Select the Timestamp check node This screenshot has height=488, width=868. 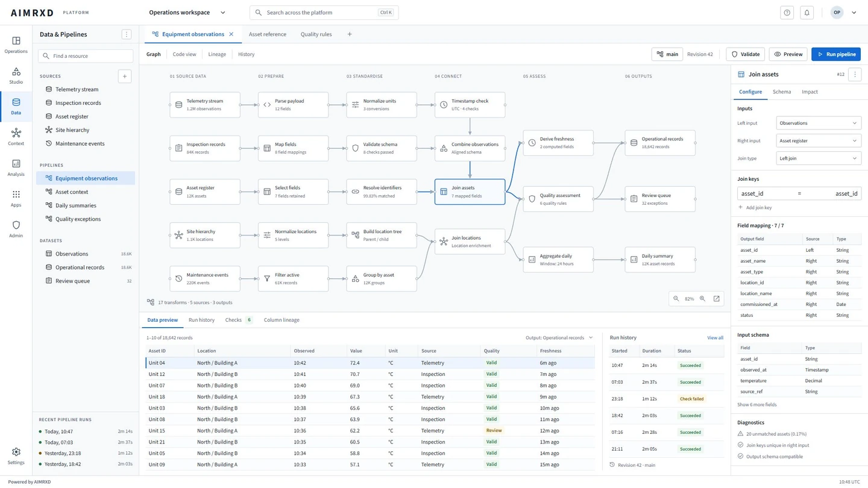[470, 105]
